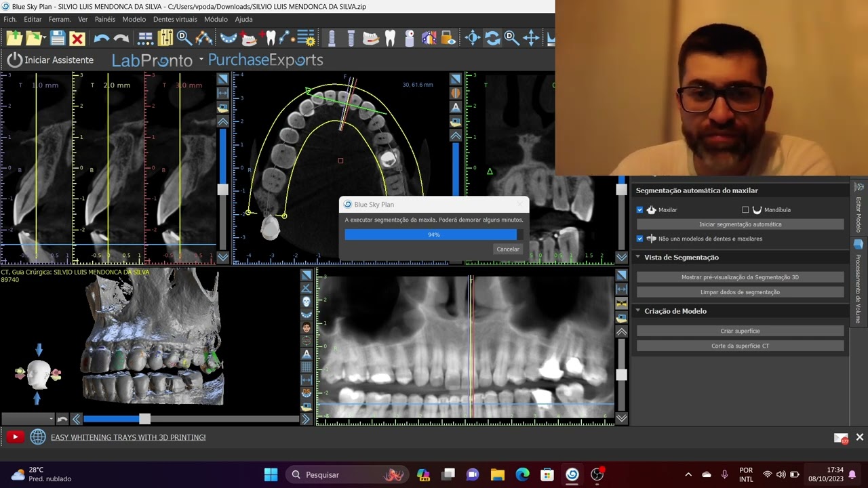Click the Criar superfície button
Screen dimensions: 868x488
point(741,331)
